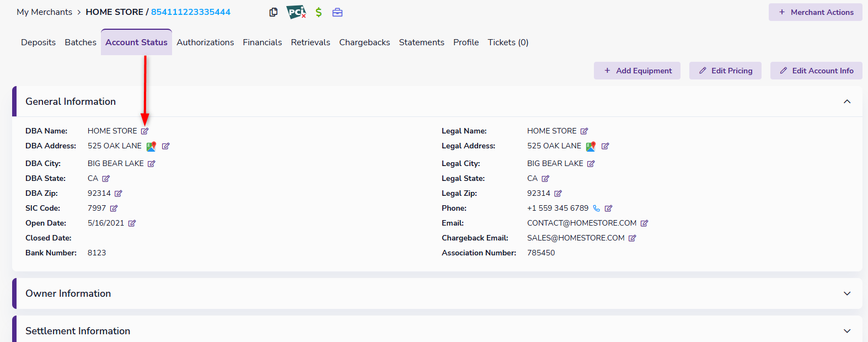Viewport: 868px width, 342px height.
Task: Switch to the Chargebacks tab
Action: point(365,42)
